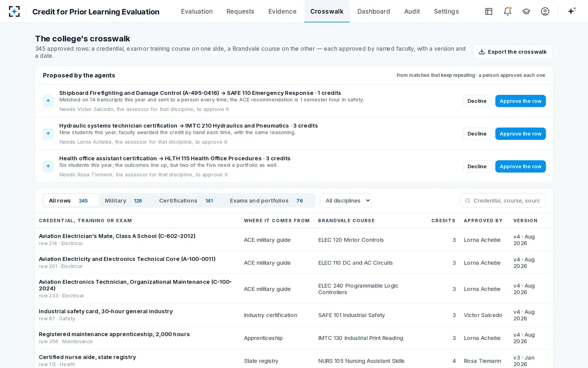Export the crosswalk
588x368 pixels.
(512, 52)
